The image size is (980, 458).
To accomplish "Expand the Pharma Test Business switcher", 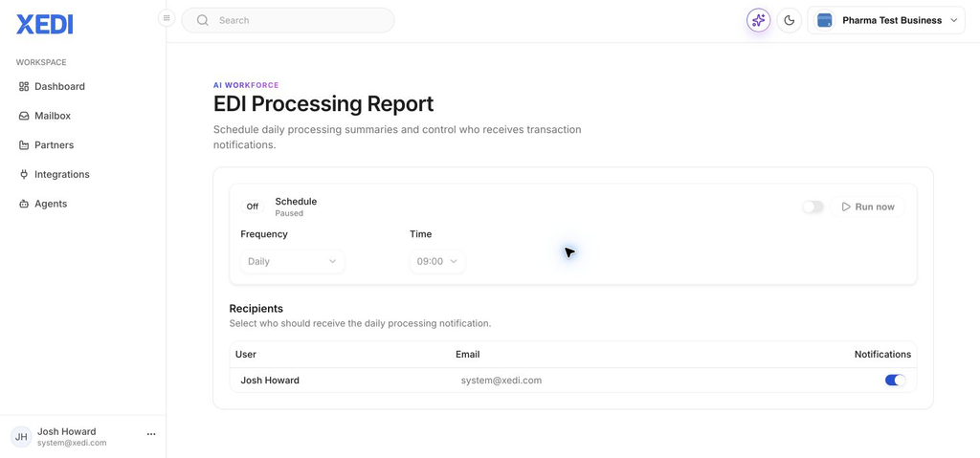I will click(886, 21).
